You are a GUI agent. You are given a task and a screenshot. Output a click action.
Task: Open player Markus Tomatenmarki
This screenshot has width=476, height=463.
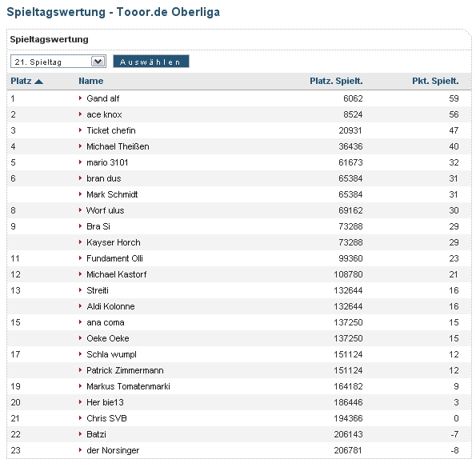point(128,386)
